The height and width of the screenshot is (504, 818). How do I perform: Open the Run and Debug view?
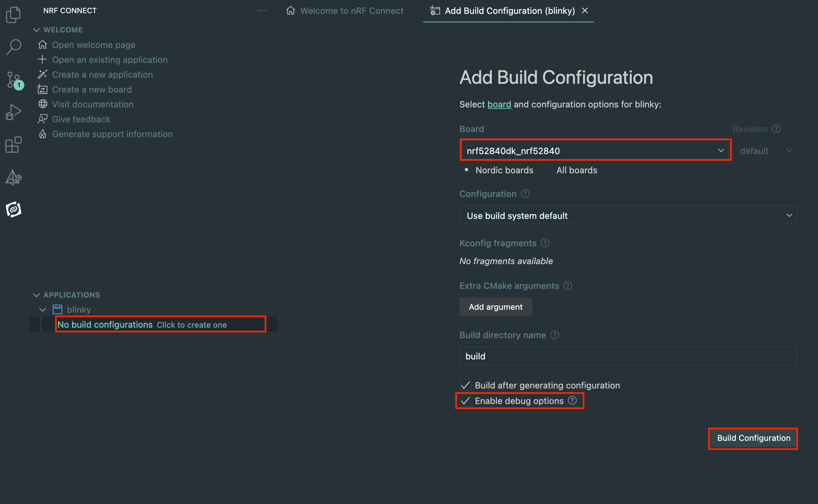(14, 112)
